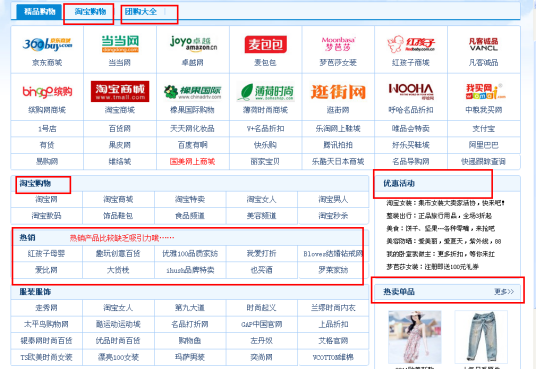Click the 薄荷时尚 green leaf logo
Viewport: 536px width, 369px height.
click(266, 92)
